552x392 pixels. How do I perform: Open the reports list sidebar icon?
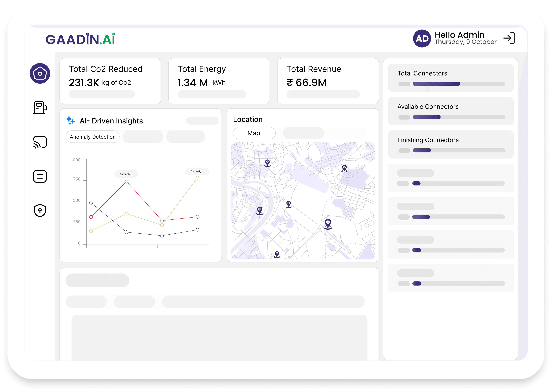pos(40,176)
